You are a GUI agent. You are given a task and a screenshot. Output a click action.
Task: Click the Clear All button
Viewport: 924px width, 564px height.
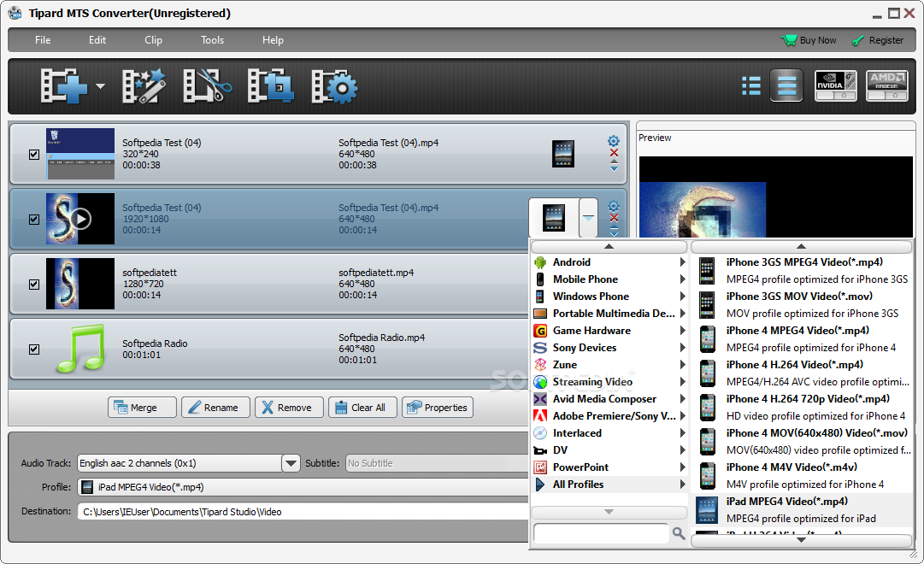(363, 408)
